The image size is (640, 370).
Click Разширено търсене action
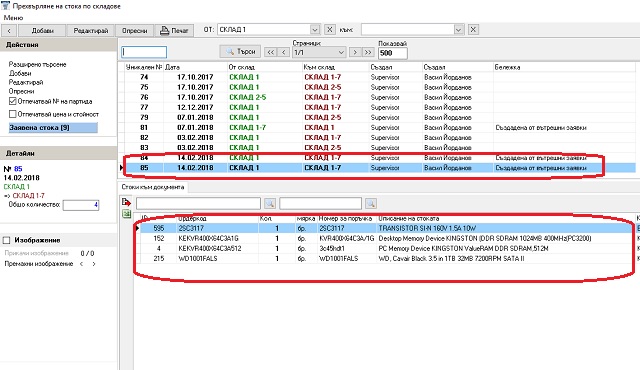[x=37, y=64]
